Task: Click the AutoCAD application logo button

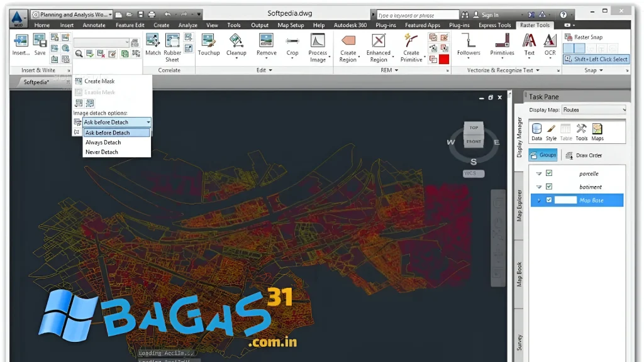Action: pos(18,18)
